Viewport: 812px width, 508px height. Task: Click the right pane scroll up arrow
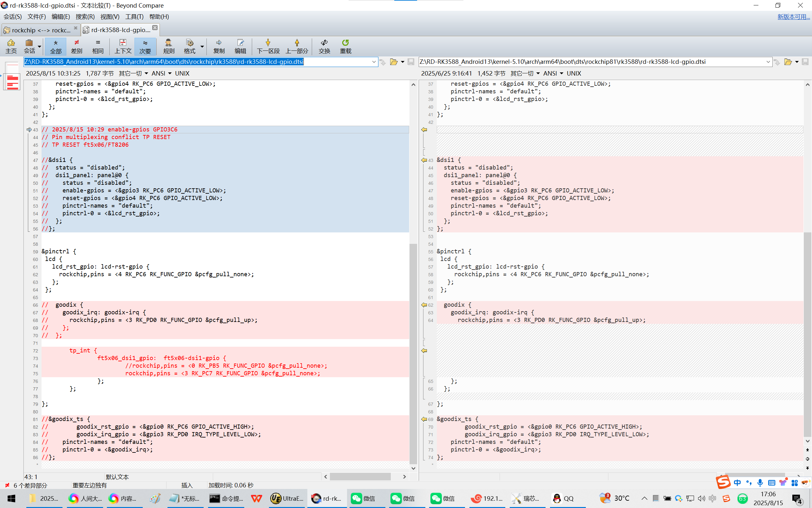(x=808, y=85)
